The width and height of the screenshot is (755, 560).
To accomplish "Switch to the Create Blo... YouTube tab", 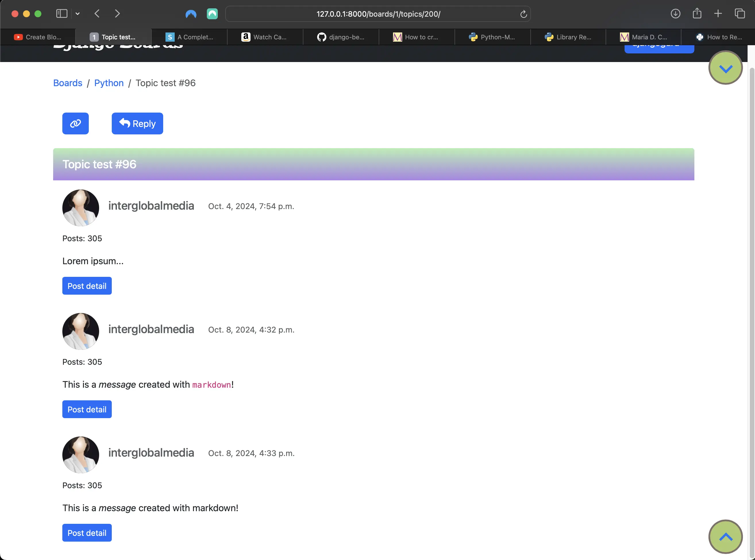I will [38, 37].
